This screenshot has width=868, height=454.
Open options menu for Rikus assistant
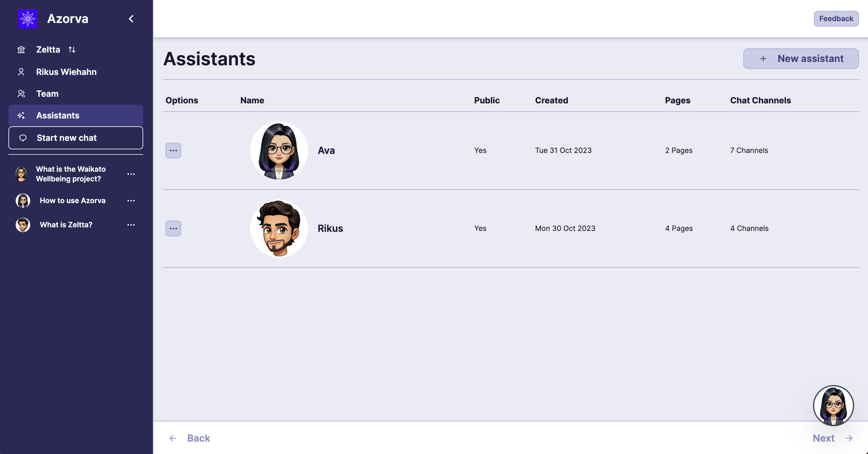coord(173,228)
